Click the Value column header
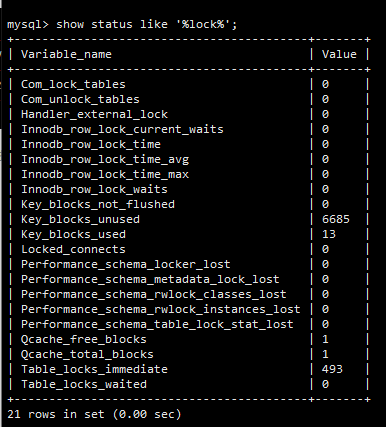This screenshot has height=427, width=386. coord(339,54)
